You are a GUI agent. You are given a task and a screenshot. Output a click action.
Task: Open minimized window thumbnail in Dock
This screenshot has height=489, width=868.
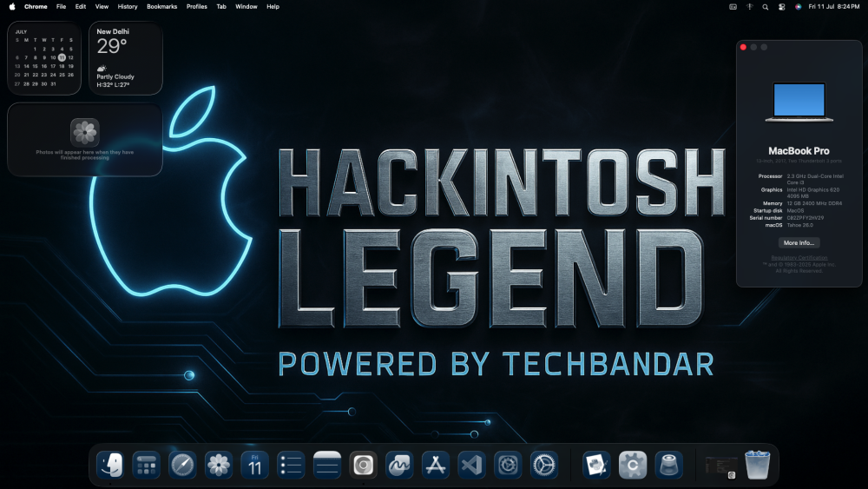point(720,466)
